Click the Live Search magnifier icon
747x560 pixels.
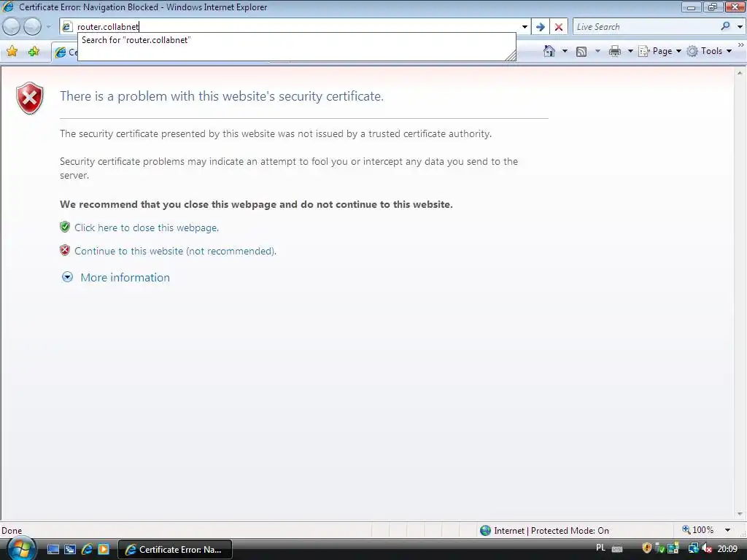725,27
